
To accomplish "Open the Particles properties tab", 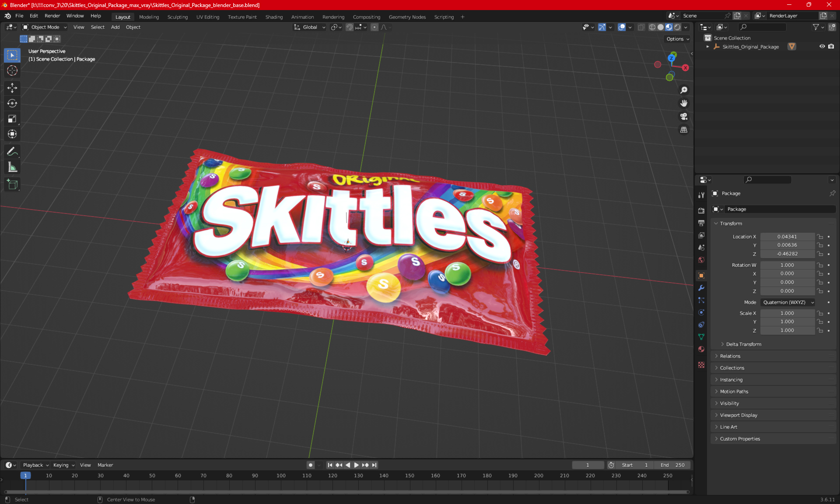I will coord(701,300).
